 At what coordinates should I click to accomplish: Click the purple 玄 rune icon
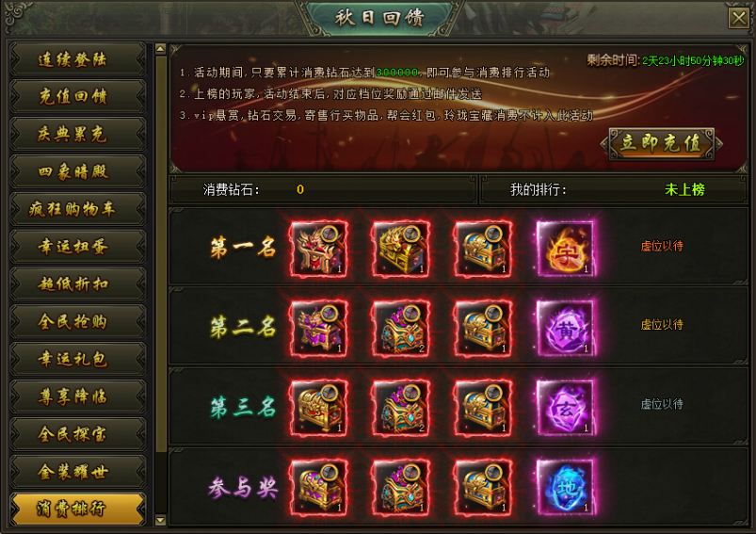[x=565, y=407]
